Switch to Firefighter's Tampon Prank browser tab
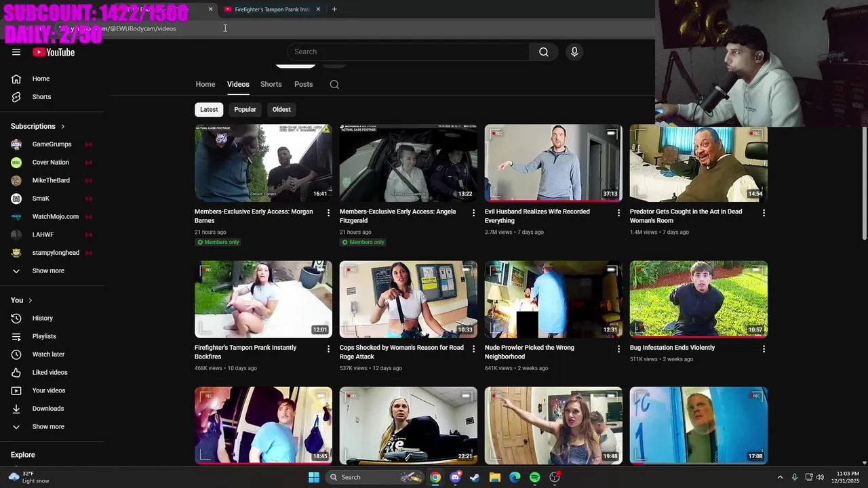The width and height of the screenshot is (868, 488). [x=271, y=9]
